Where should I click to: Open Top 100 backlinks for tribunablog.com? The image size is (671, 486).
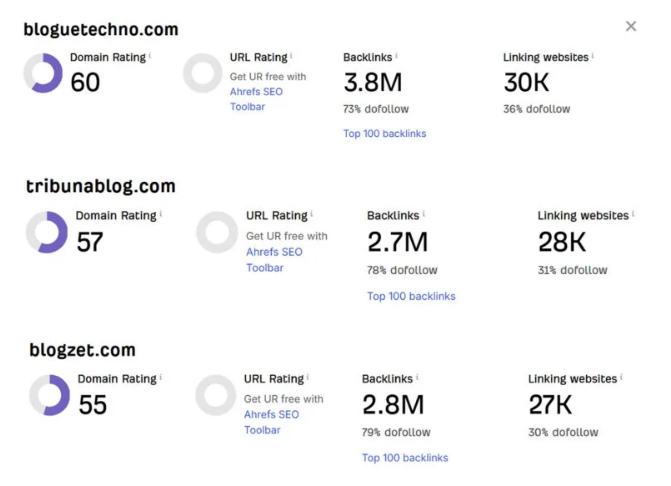[x=411, y=296]
